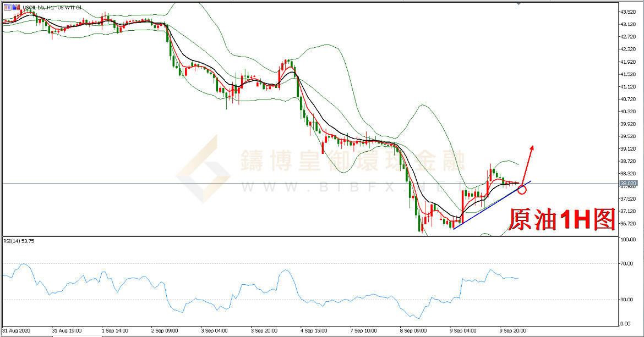The image size is (644, 337).
Task: Click the 4 Sep 15:00 time label
Action: 314,331
